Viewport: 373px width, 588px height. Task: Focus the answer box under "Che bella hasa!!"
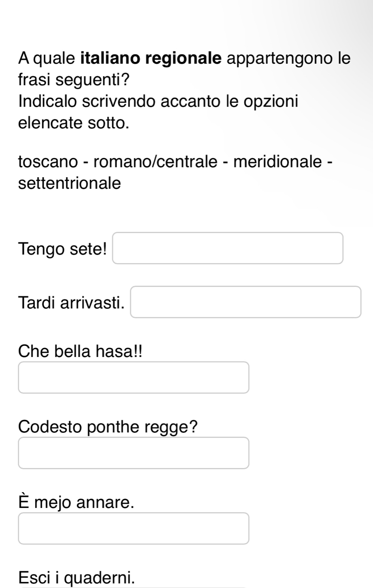point(133,377)
